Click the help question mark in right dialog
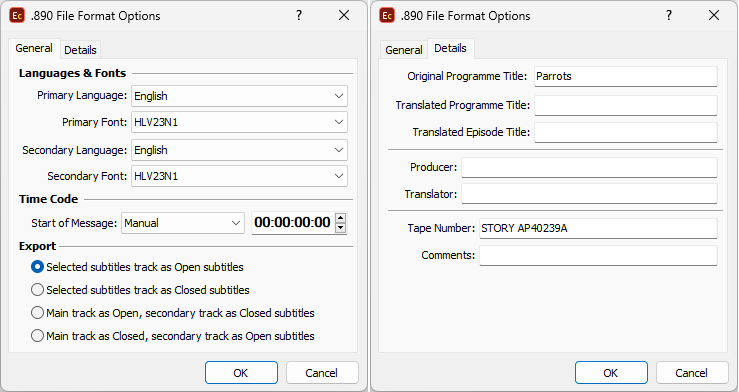Screen dimensions: 739x392 (x=669, y=16)
